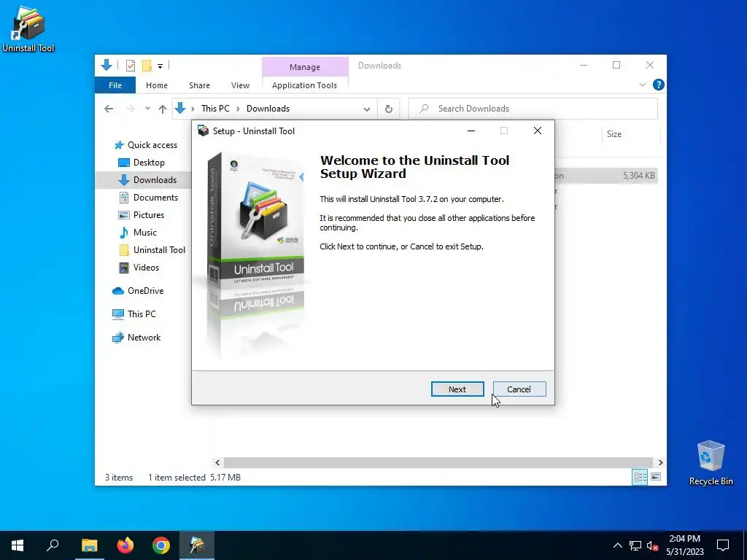Switch to details view layout icon
Viewport: 747px width, 560px height.
pyautogui.click(x=640, y=477)
